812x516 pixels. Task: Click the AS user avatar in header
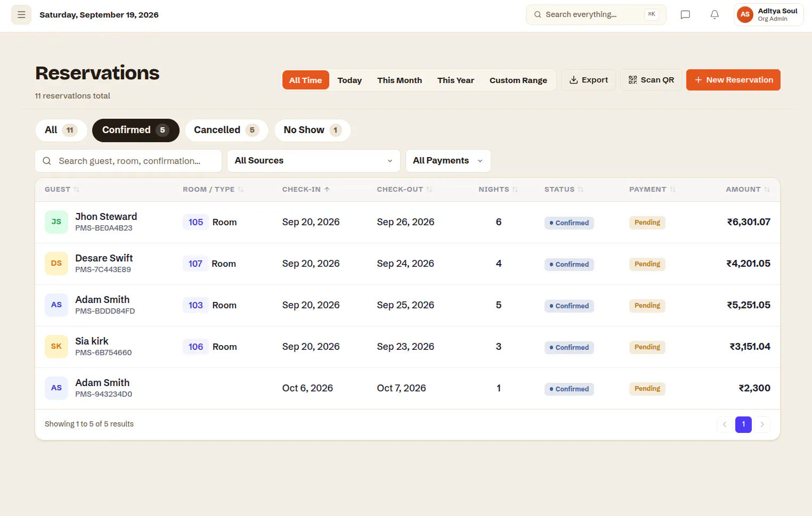pos(745,15)
